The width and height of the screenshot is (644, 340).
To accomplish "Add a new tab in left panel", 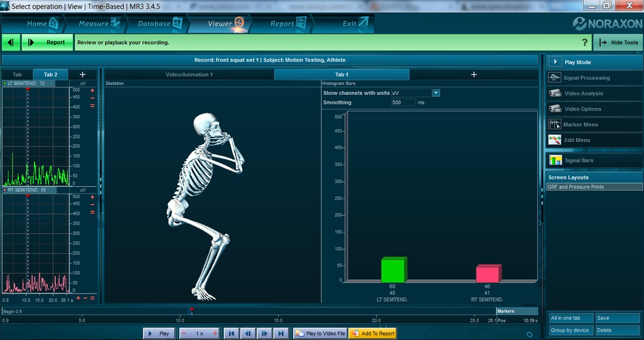I will pyautogui.click(x=82, y=74).
